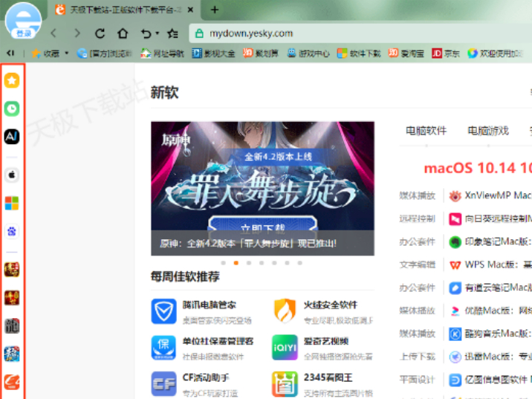Switch to the 电脑游戏 tab

click(x=488, y=131)
